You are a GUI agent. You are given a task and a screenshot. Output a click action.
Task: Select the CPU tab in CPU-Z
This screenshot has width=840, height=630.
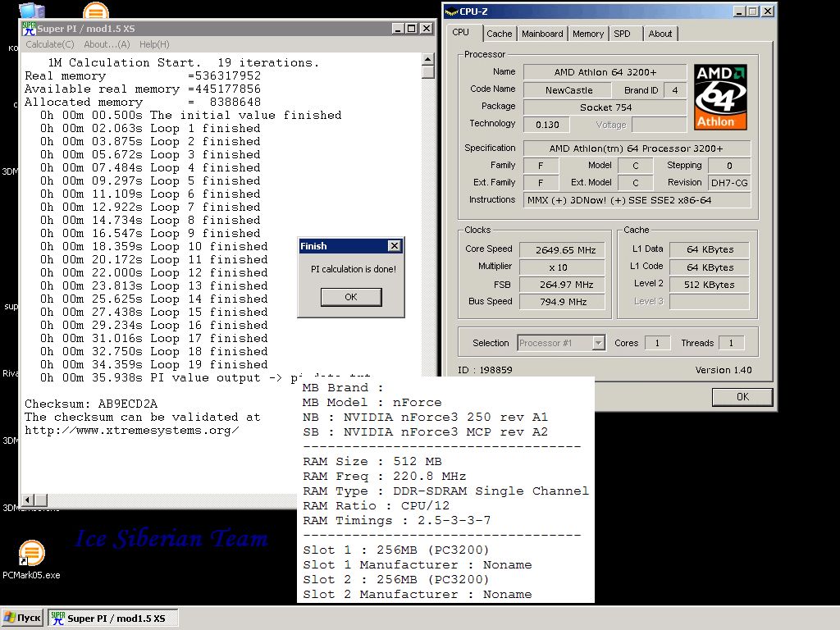(461, 33)
